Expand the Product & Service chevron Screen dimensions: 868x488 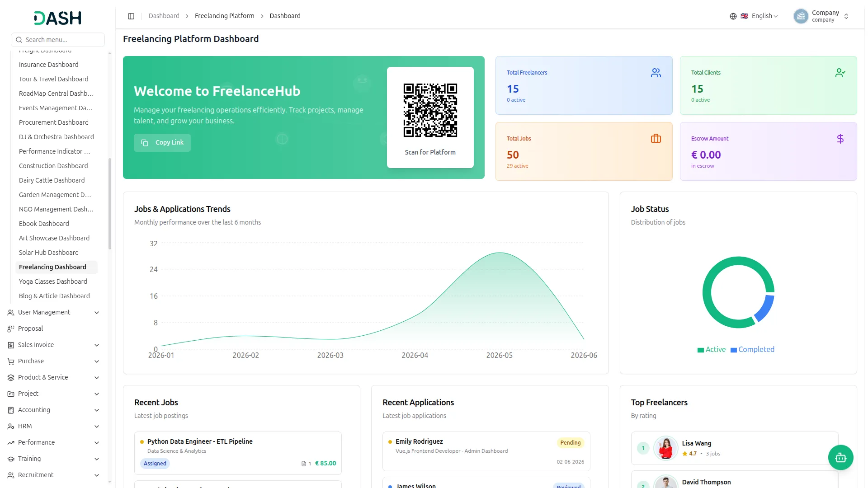(x=97, y=378)
